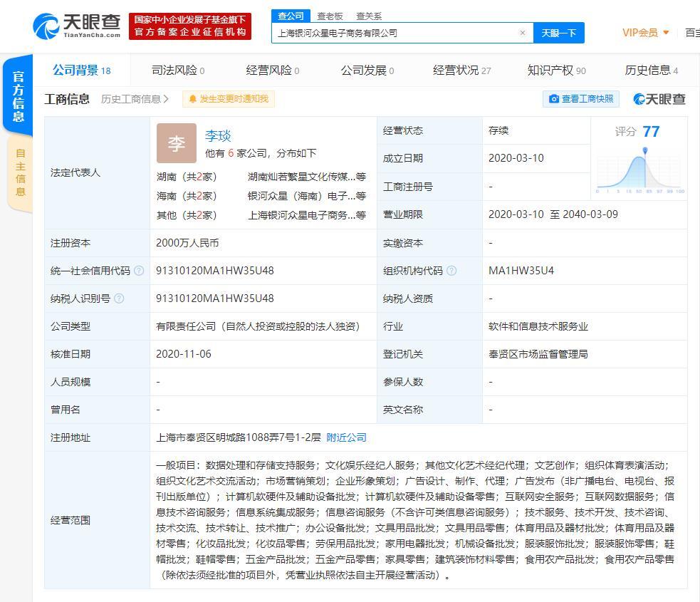Click credit code value in 统一社会信用代码 row
Image resolution: width=700 pixels, height=602 pixels.
pyautogui.click(x=215, y=271)
